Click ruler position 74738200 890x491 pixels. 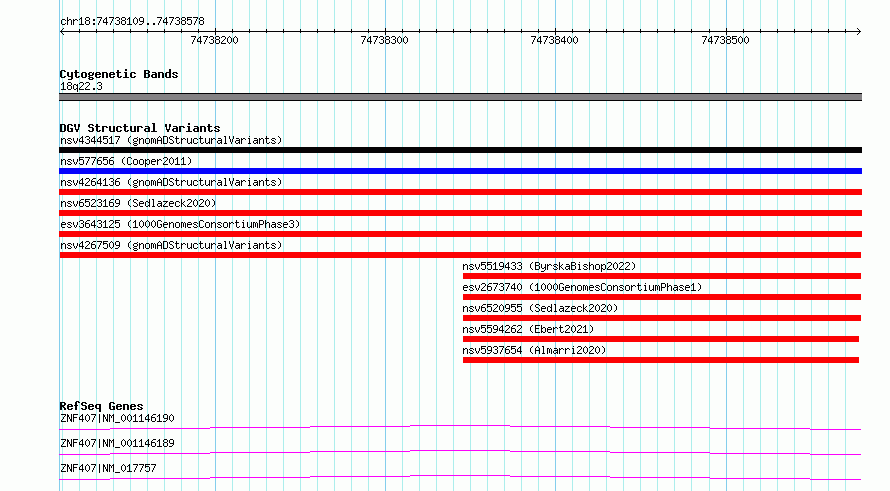[215, 40]
